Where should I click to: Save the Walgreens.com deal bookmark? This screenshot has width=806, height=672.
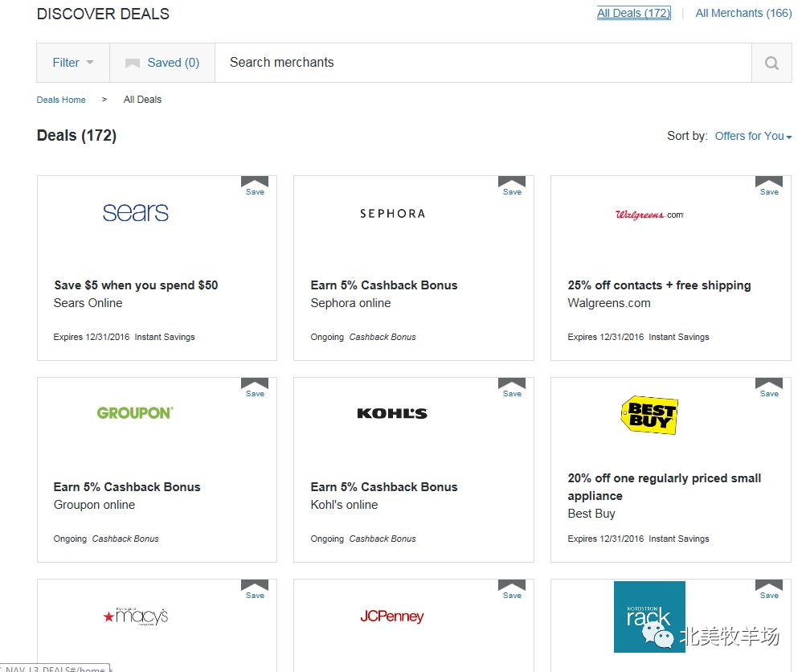[769, 186]
